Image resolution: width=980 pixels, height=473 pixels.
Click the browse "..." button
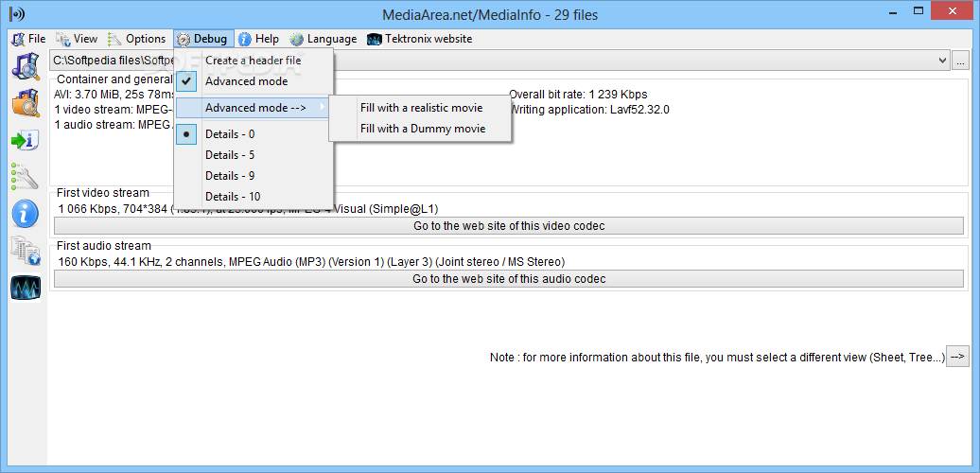pos(960,61)
